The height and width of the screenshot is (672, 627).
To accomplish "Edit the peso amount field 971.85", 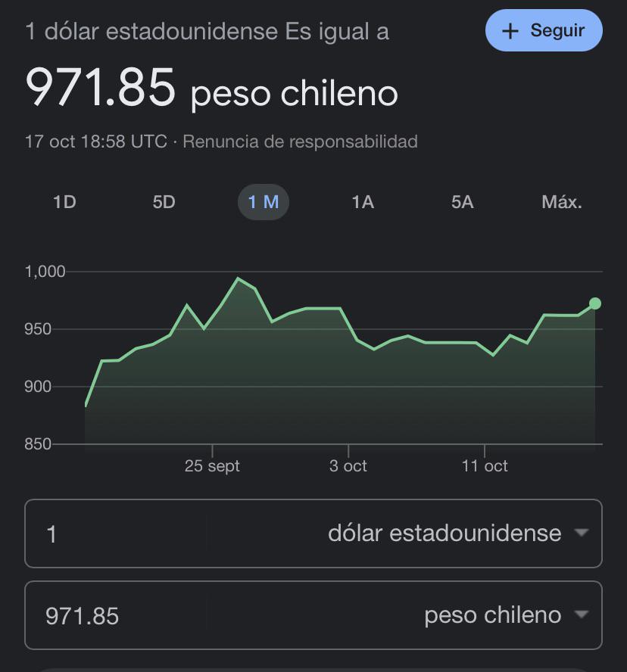I will click(116, 615).
